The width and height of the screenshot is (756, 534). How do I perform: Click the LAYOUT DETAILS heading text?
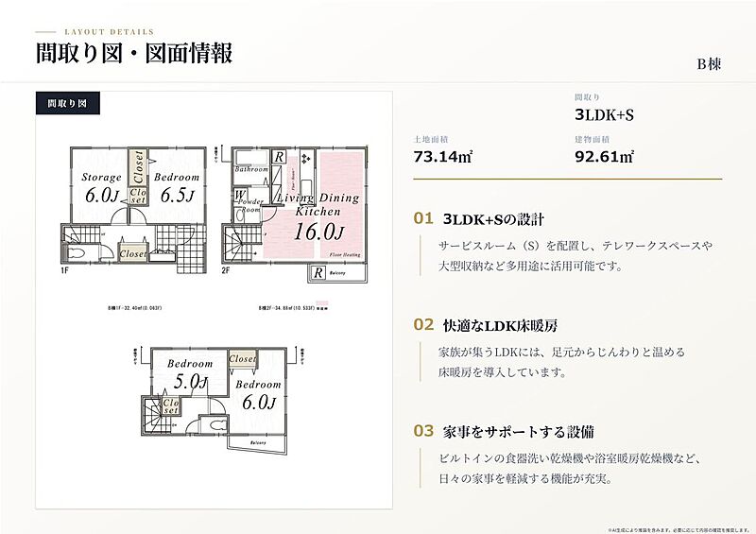[109, 32]
